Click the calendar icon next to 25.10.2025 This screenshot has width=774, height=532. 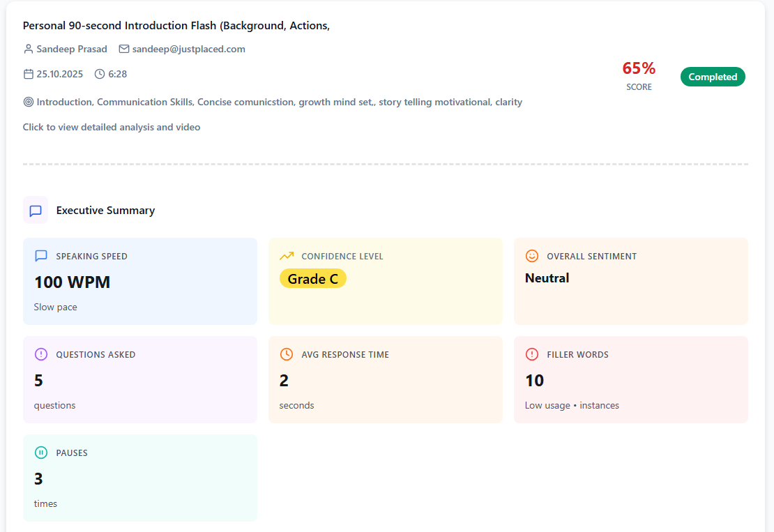[x=29, y=74]
